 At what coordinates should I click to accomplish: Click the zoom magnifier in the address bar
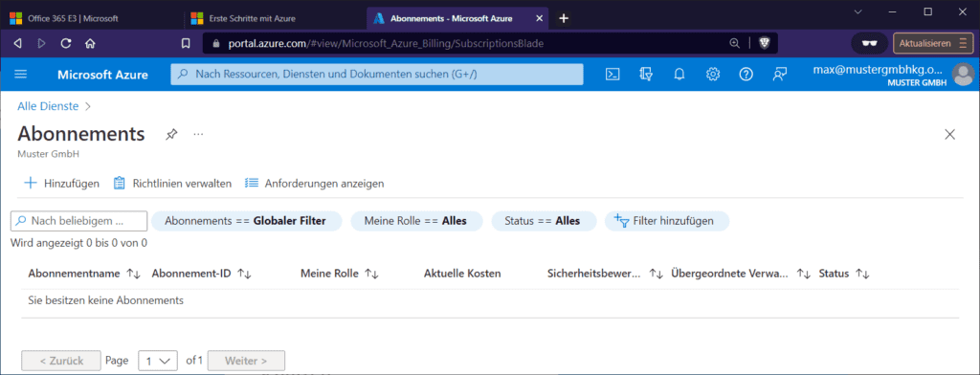pos(734,43)
